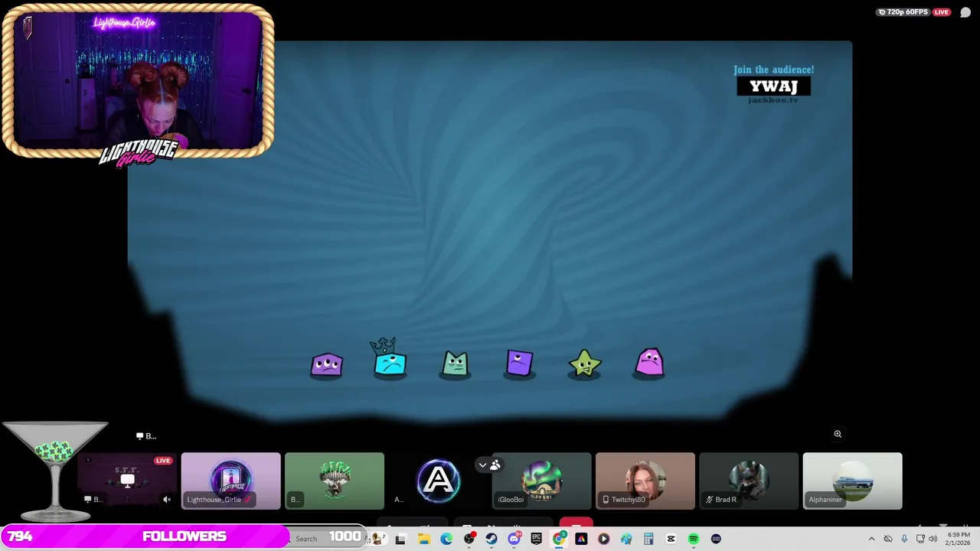
Task: Open CapCut from the taskbar
Action: click(x=671, y=539)
